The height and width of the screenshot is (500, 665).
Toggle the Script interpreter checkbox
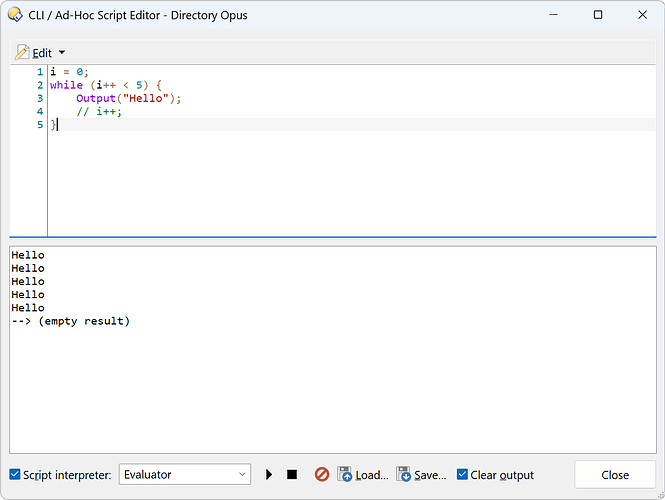point(14,475)
